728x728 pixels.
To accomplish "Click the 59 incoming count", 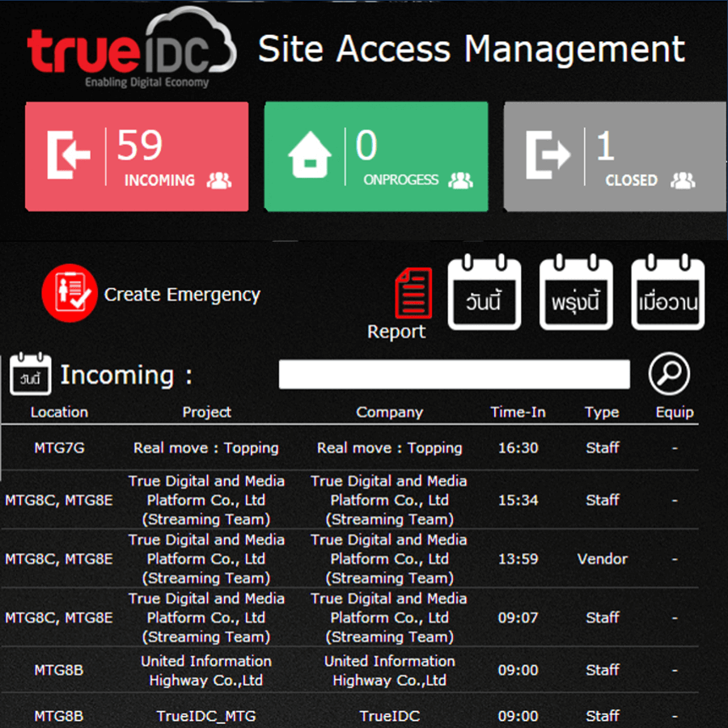I will click(x=140, y=145).
